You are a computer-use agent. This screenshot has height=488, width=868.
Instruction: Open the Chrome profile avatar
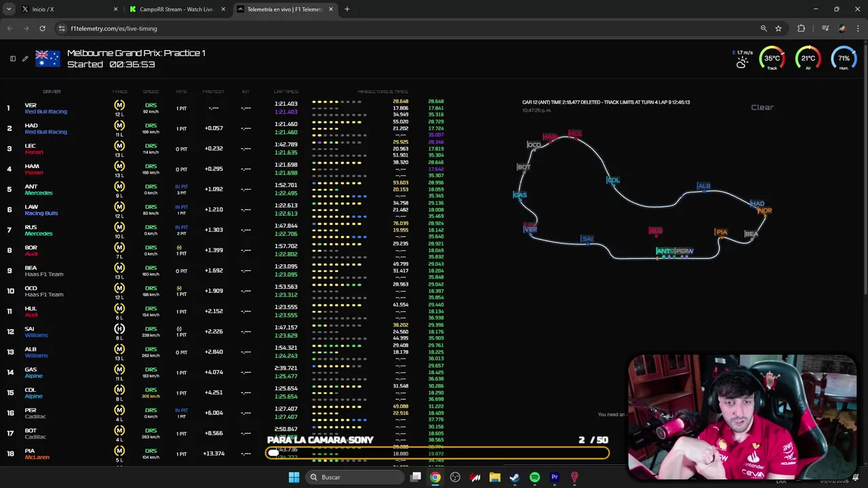[842, 28]
